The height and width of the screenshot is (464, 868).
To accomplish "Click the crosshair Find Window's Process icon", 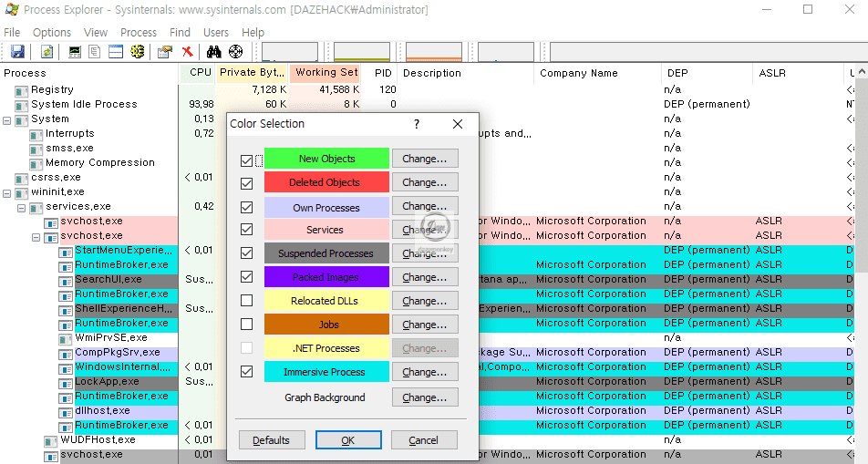I will pyautogui.click(x=236, y=51).
